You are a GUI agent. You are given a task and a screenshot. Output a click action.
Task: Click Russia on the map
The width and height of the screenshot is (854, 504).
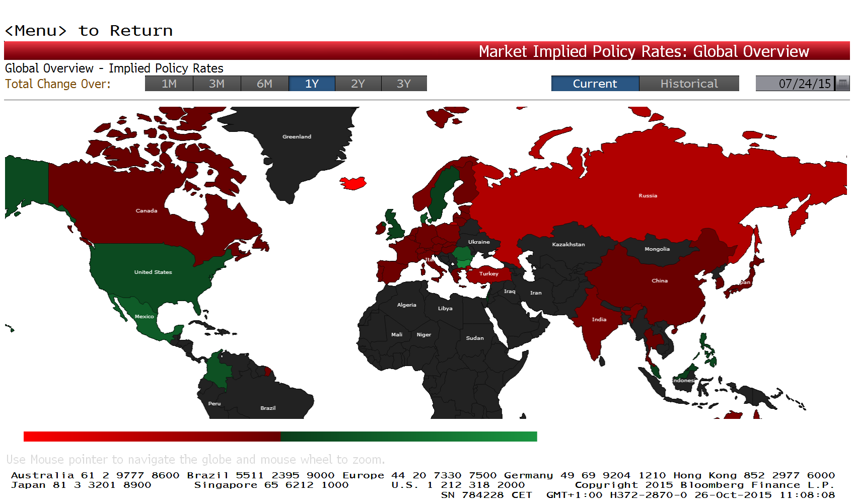coord(648,196)
